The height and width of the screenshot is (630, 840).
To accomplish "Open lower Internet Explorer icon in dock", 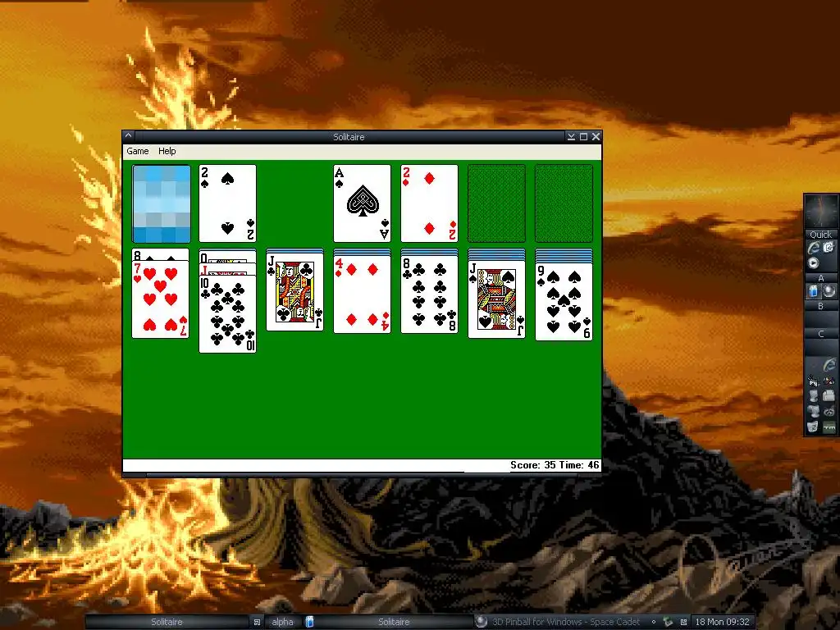I will [829, 366].
